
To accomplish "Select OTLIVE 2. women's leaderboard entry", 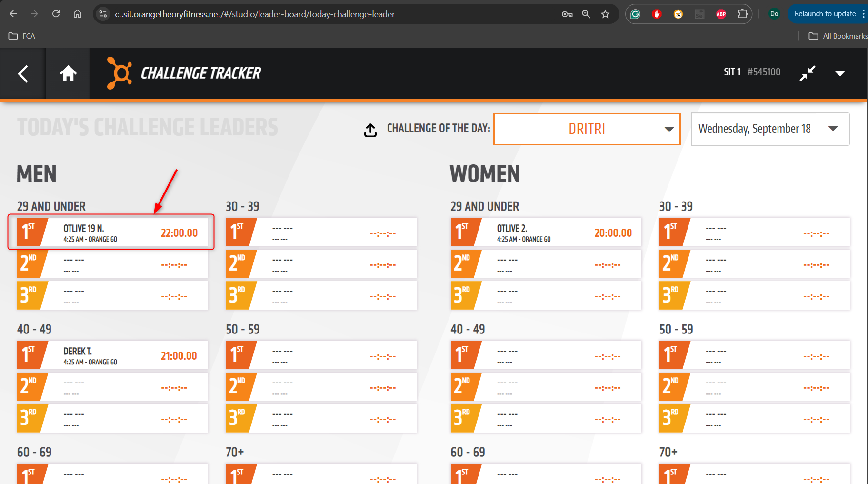I will pos(546,232).
